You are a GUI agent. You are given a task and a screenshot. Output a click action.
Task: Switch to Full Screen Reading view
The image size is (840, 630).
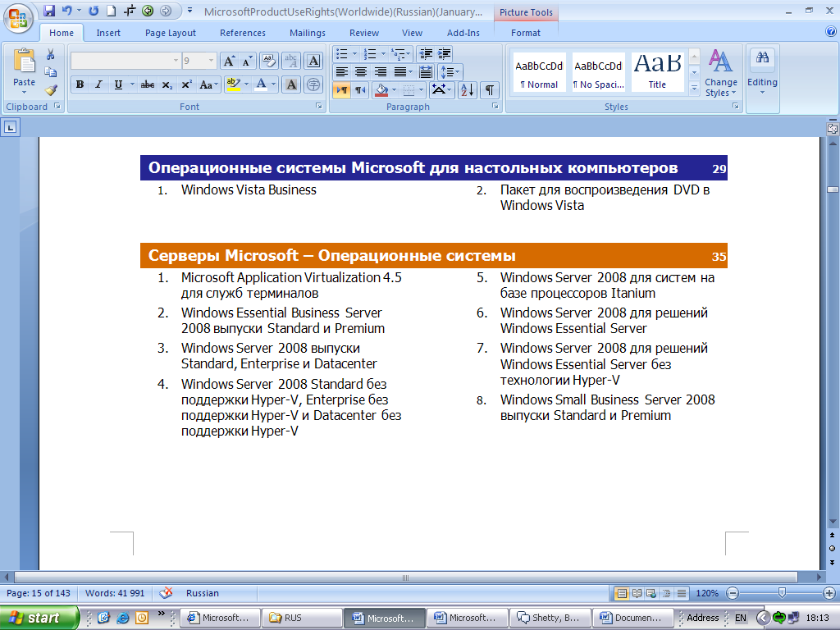[x=637, y=593]
